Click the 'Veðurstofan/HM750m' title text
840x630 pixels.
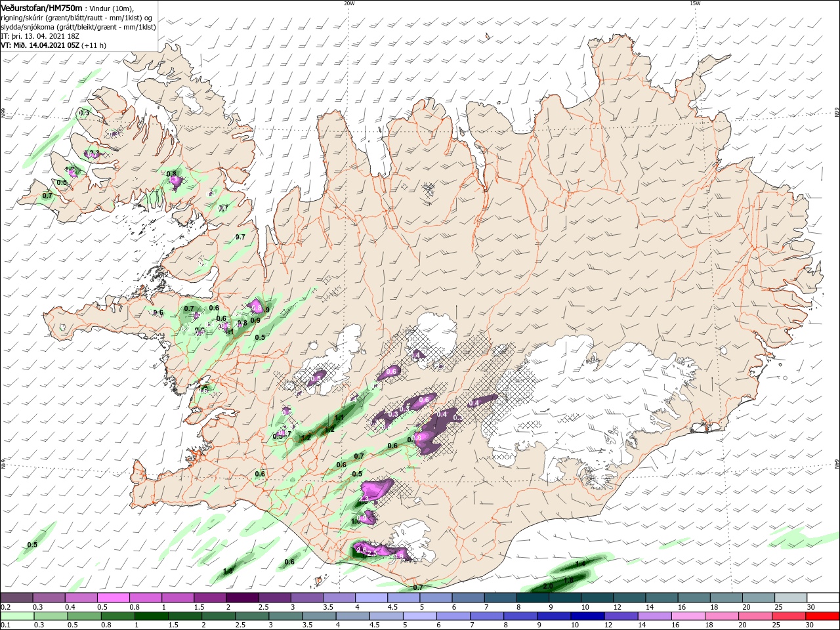tap(42, 7)
